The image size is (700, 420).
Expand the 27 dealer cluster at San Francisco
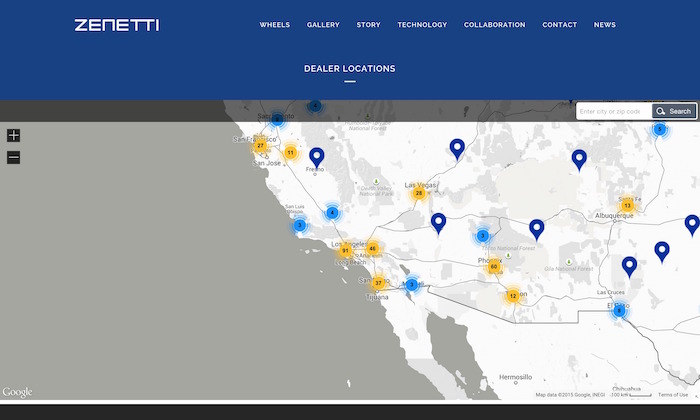pos(260,145)
